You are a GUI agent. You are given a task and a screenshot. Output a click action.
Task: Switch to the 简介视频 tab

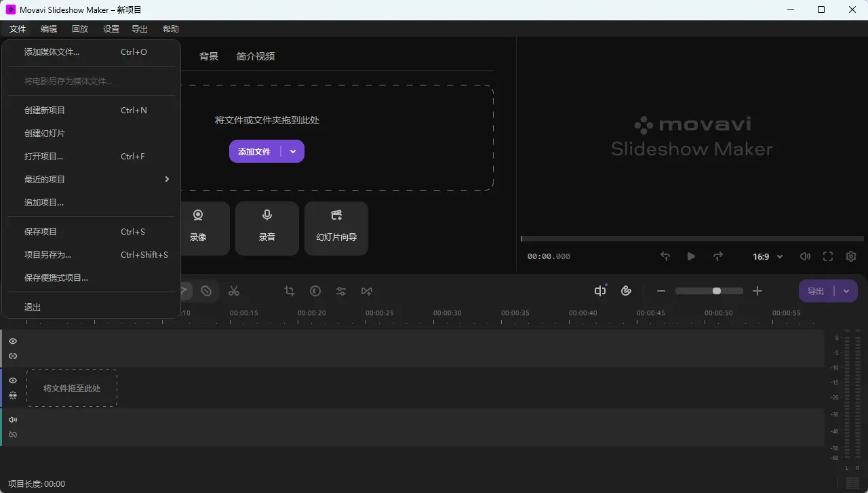(x=256, y=56)
